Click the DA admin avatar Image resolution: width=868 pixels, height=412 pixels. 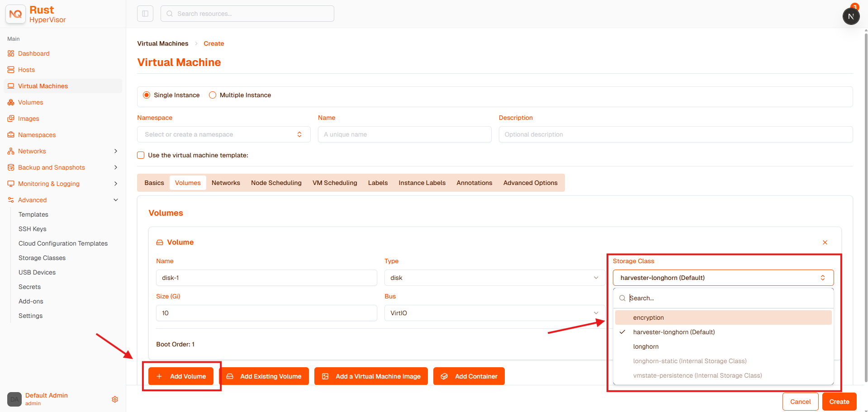pyautogui.click(x=14, y=399)
